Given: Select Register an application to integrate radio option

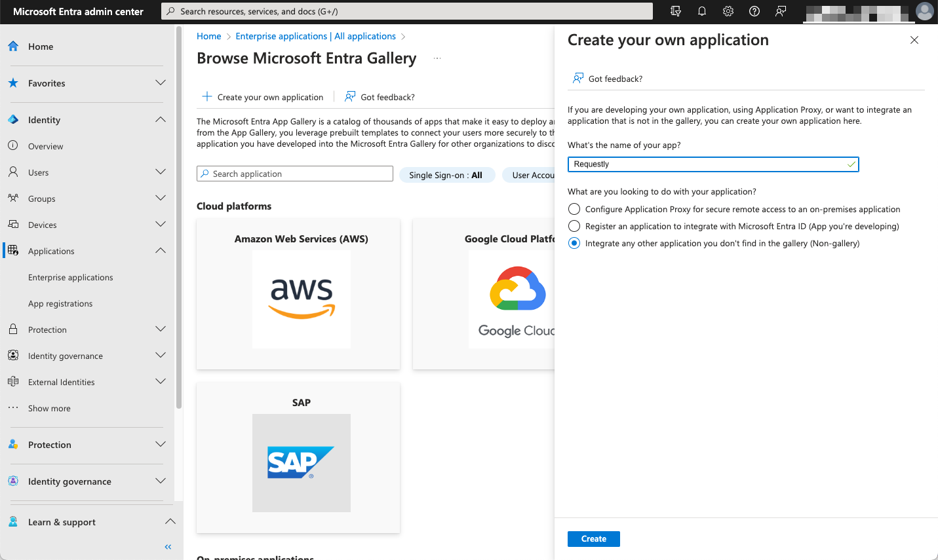Looking at the screenshot, I should point(574,226).
